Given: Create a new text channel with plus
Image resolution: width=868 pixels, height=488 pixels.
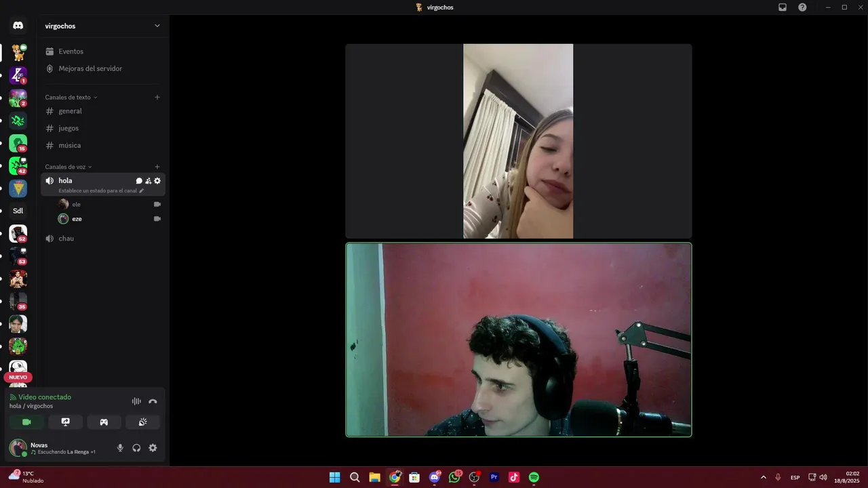Looking at the screenshot, I should click(157, 97).
